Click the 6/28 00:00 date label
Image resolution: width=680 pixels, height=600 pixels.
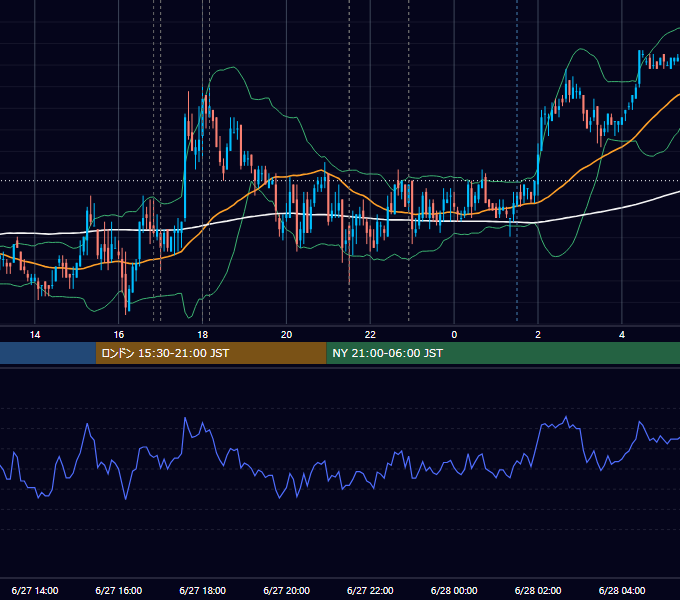point(454,590)
